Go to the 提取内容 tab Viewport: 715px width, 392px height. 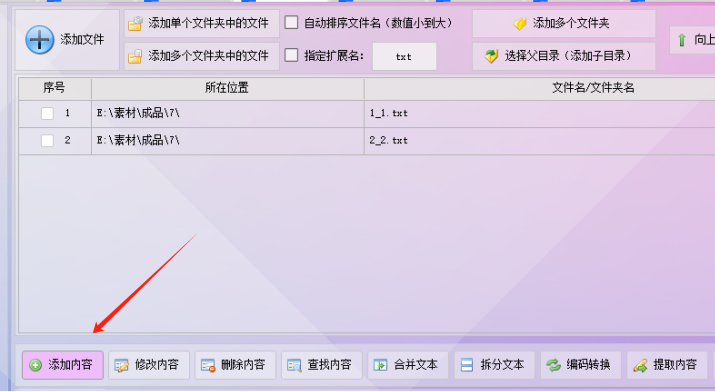coord(667,365)
